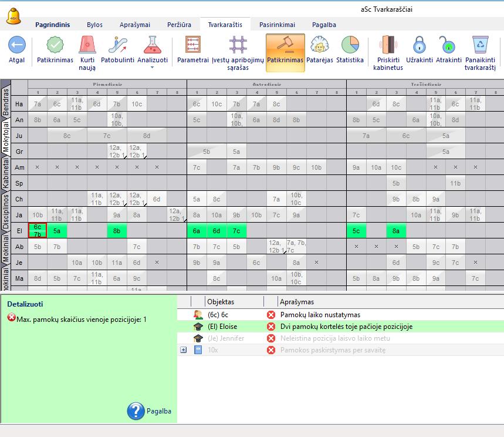Click Priskirti kabinetus door icon
The height and width of the screenshot is (437, 504).
point(388,45)
